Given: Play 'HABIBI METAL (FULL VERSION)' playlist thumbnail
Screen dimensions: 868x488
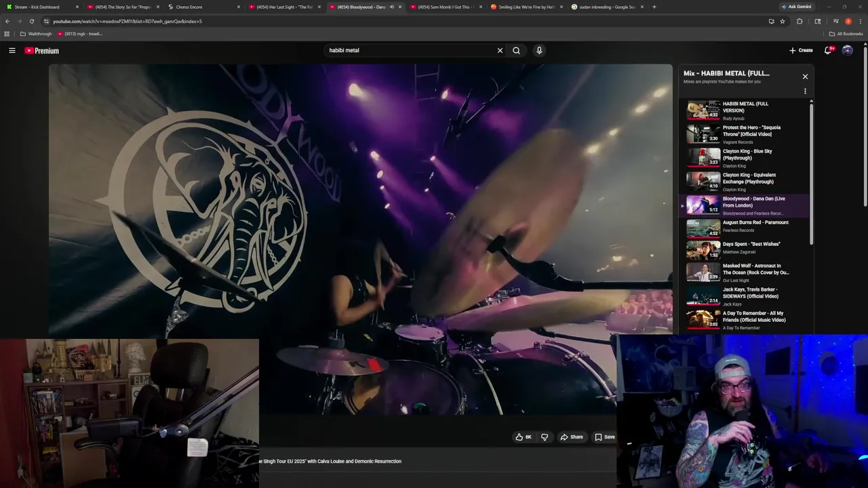Looking at the screenshot, I should coord(703,110).
